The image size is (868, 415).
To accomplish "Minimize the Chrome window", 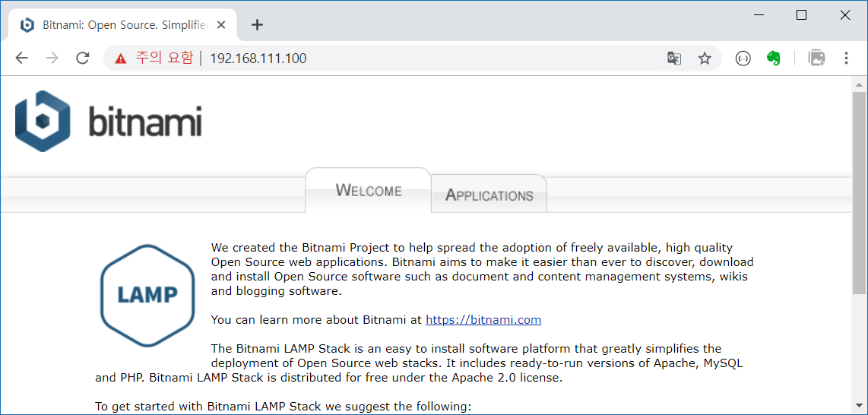I will pos(758,15).
